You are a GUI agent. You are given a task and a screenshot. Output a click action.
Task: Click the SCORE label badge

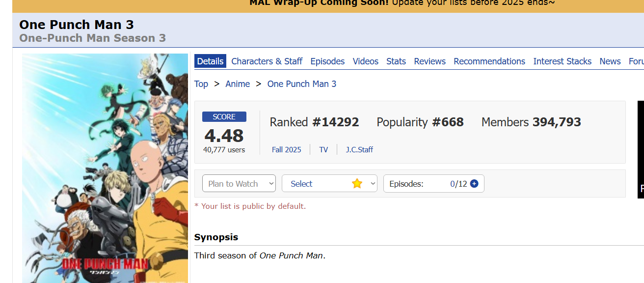click(x=224, y=117)
